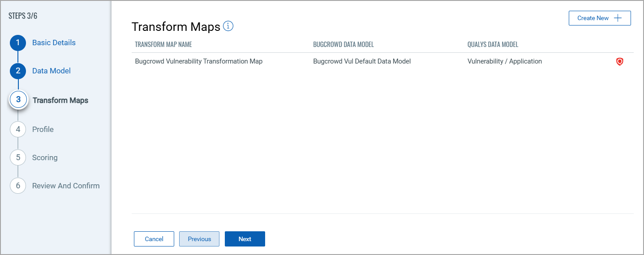The height and width of the screenshot is (255, 644).
Task: Click BUGCROWD DATA MODEL column header
Action: point(343,44)
